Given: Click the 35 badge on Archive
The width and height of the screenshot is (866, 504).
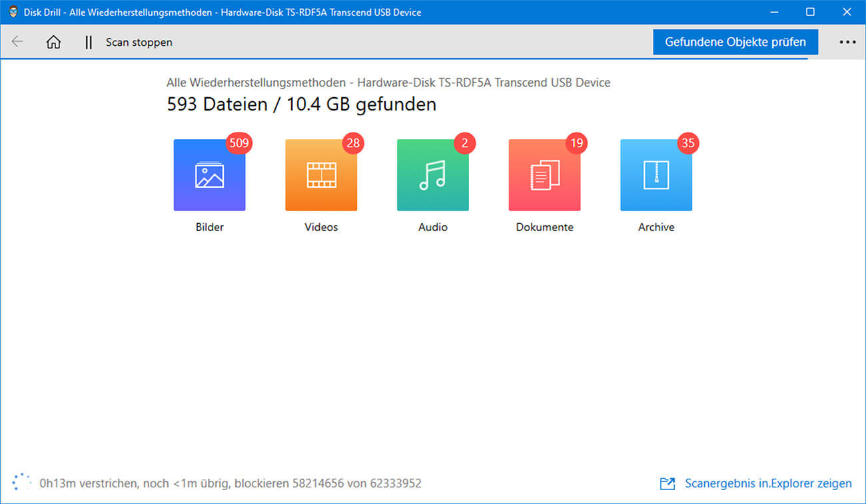Looking at the screenshot, I should pyautogui.click(x=688, y=143).
